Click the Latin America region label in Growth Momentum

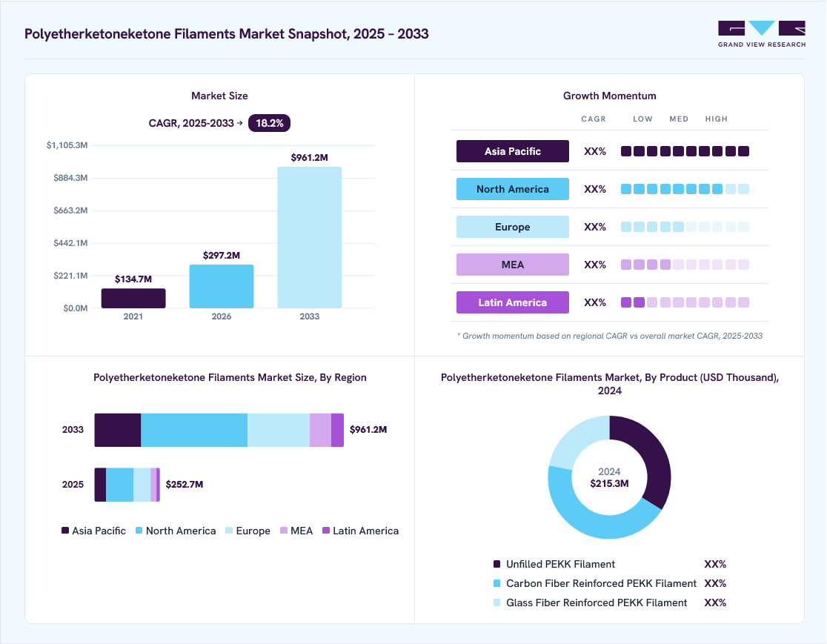(x=513, y=303)
